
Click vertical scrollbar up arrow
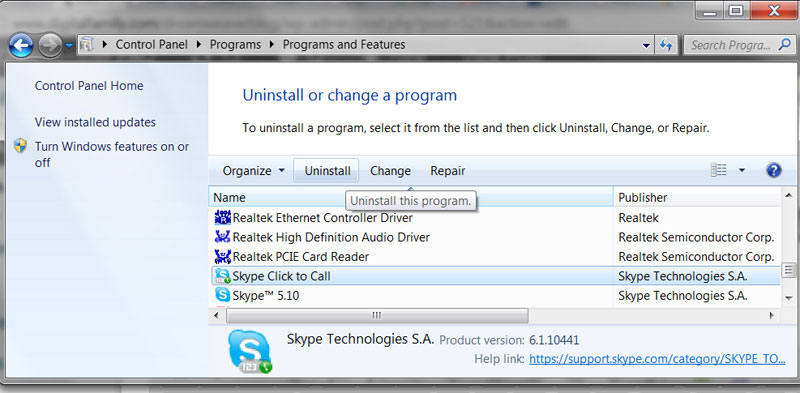(788, 195)
